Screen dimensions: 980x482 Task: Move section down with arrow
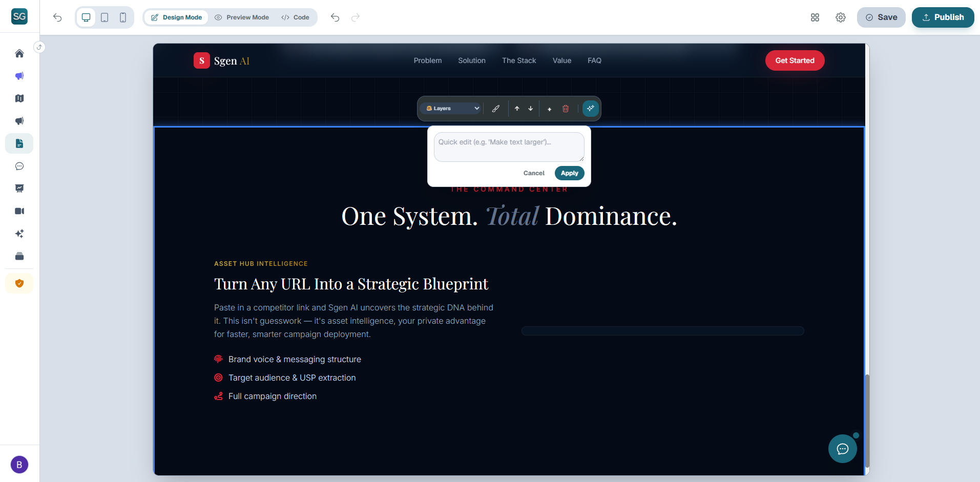click(531, 109)
